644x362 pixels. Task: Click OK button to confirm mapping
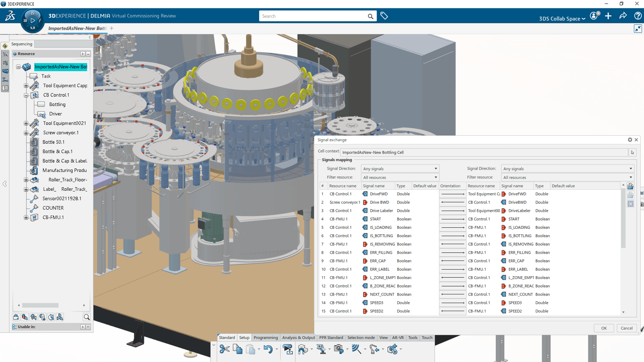coord(604,328)
